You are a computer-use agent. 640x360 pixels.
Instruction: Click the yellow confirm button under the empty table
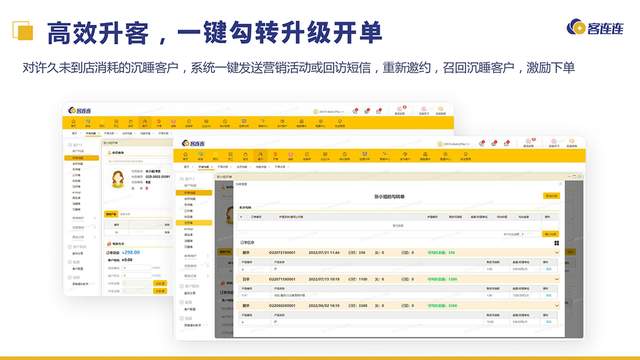click(x=550, y=234)
